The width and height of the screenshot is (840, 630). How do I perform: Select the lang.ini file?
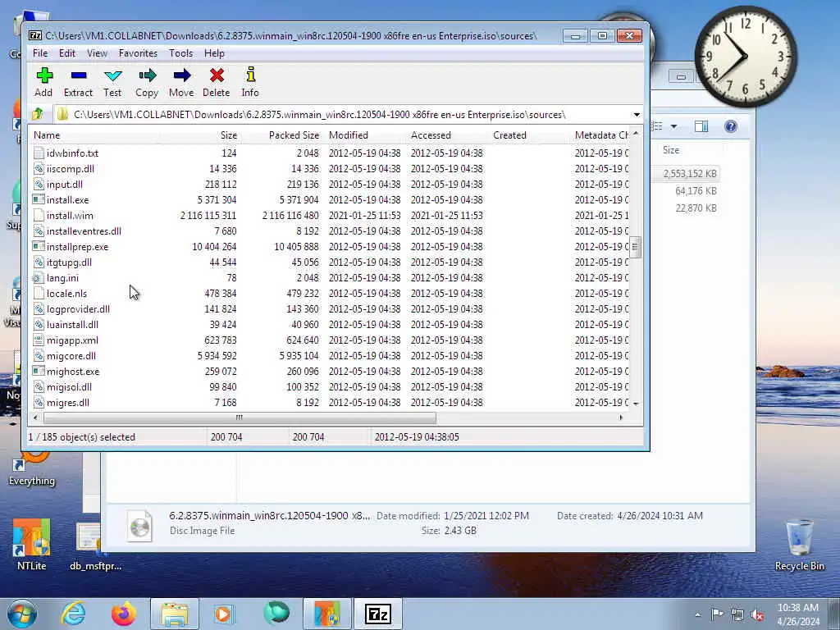(x=62, y=277)
